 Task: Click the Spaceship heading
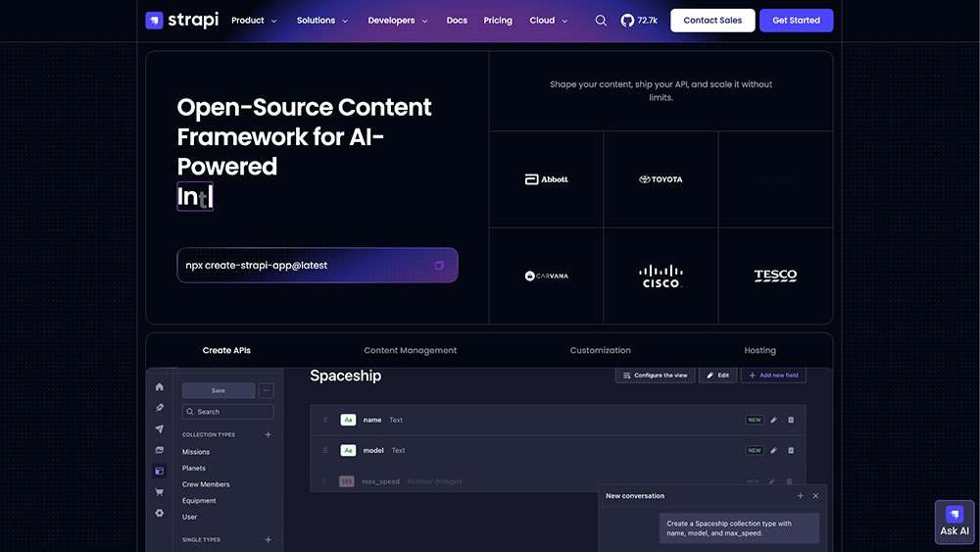[x=346, y=376]
